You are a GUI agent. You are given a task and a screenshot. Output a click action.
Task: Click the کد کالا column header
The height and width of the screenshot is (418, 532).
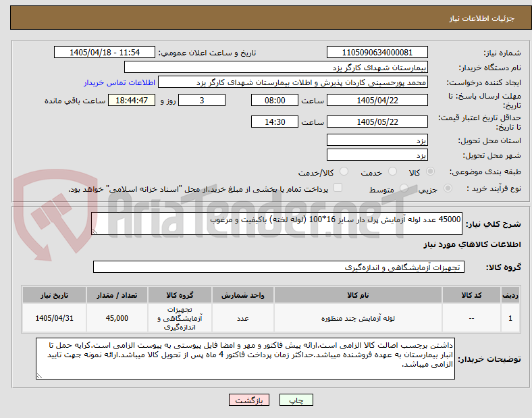click(x=471, y=295)
